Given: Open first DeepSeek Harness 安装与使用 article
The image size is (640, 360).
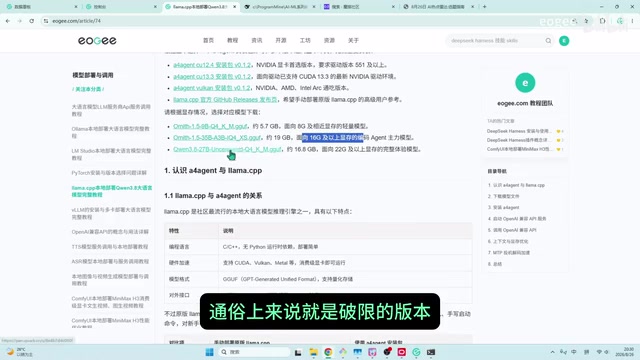Looking at the screenshot, I should (518, 131).
